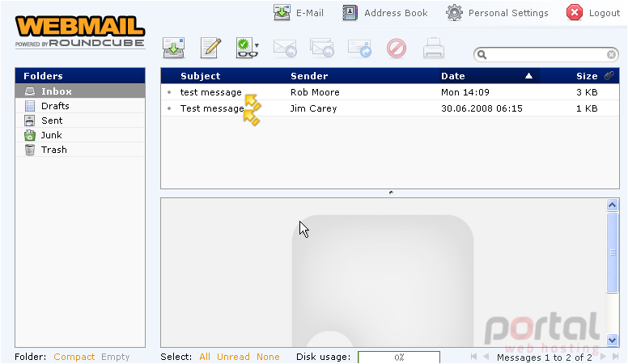The image size is (628, 364).
Task: Click the Empty folder link
Action: pyautogui.click(x=116, y=357)
